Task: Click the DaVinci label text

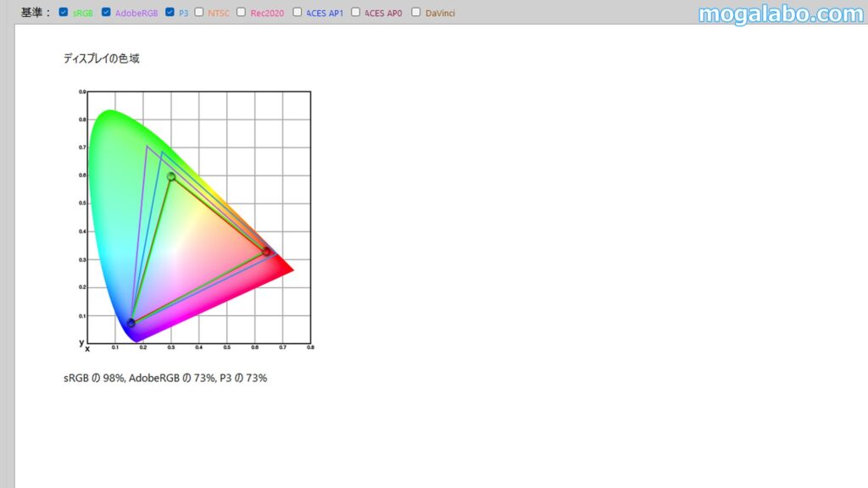Action: [440, 14]
